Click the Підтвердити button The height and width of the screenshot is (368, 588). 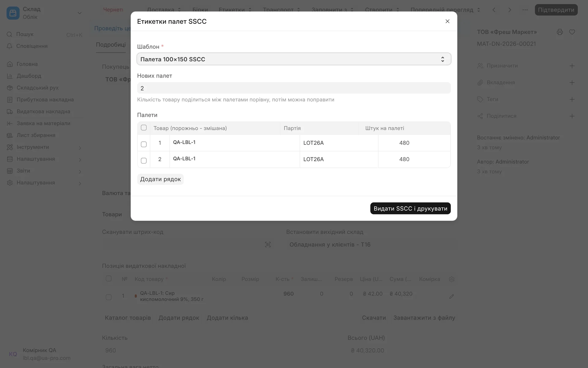556,10
